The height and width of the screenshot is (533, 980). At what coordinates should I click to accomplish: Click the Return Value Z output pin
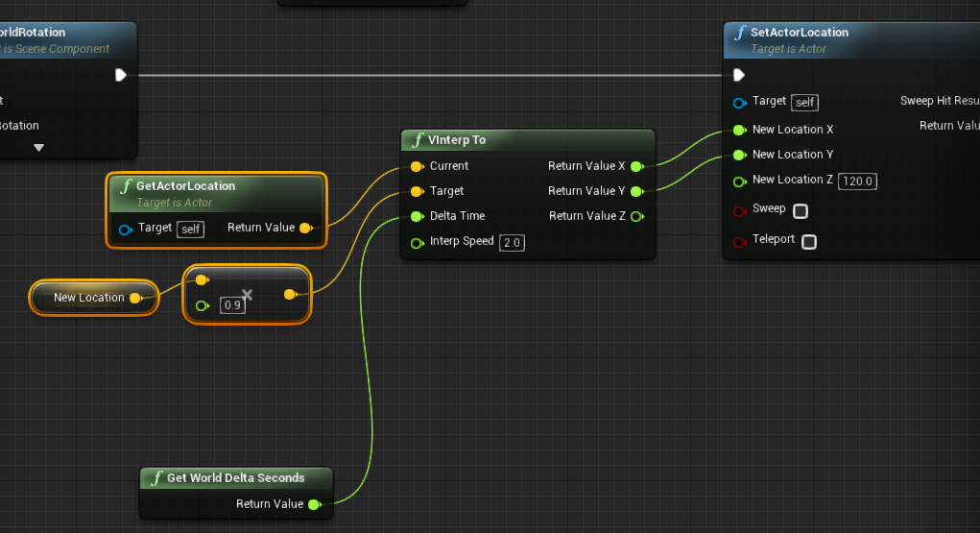(637, 216)
